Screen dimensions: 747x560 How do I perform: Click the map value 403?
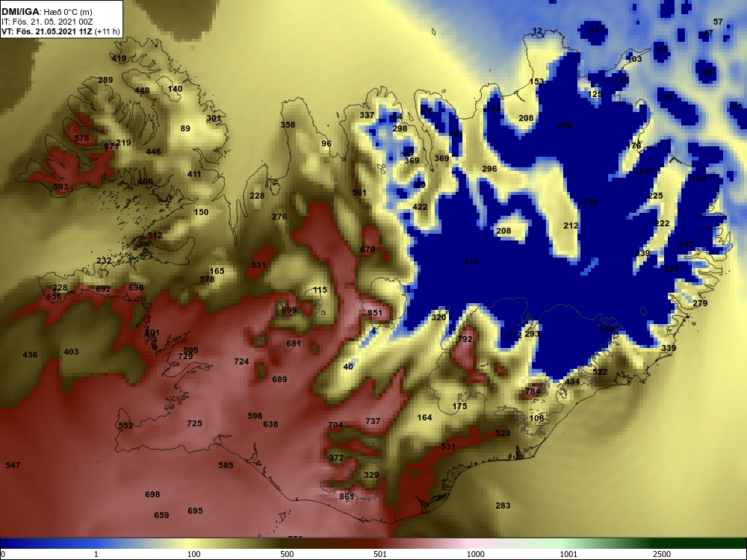71,352
